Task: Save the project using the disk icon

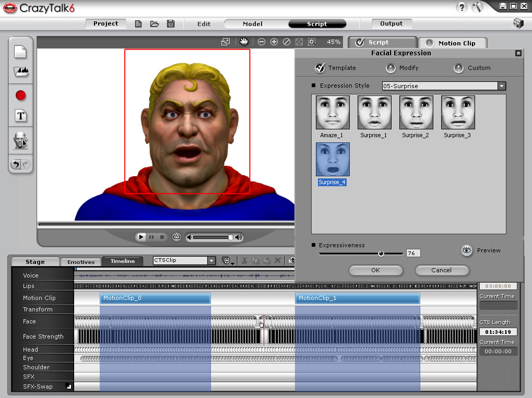Action: tap(171, 23)
